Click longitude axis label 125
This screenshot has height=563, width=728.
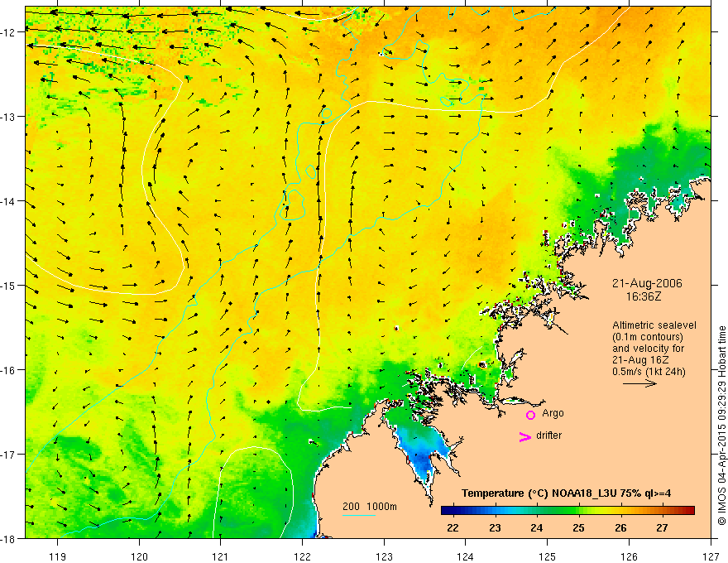pos(548,556)
